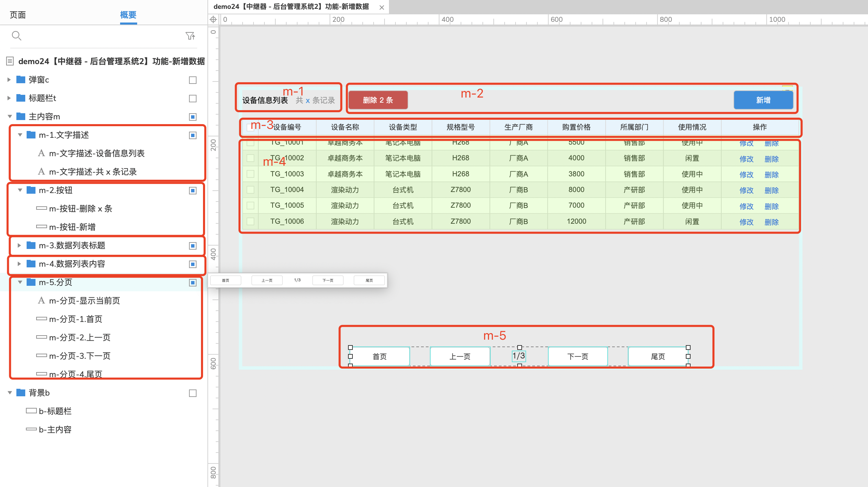Toggle the view box for 弹窗c
Viewport: 868px width, 487px height.
pos(193,80)
